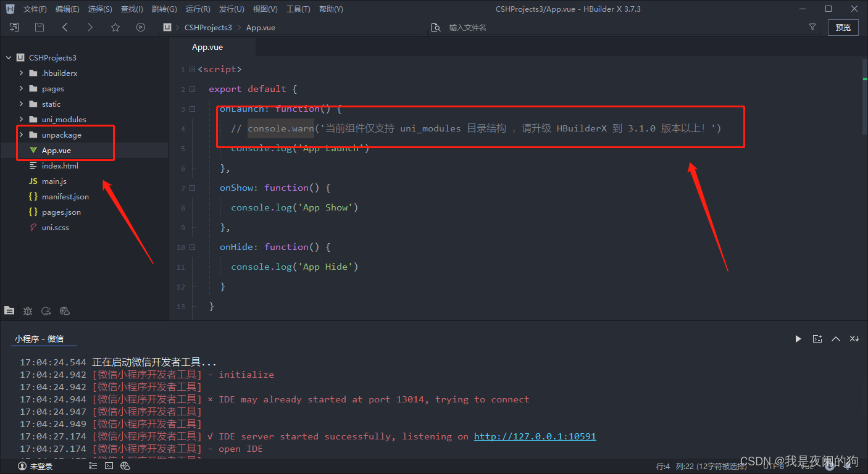Open the 工具(T) menu
868x474 pixels.
[x=298, y=9]
